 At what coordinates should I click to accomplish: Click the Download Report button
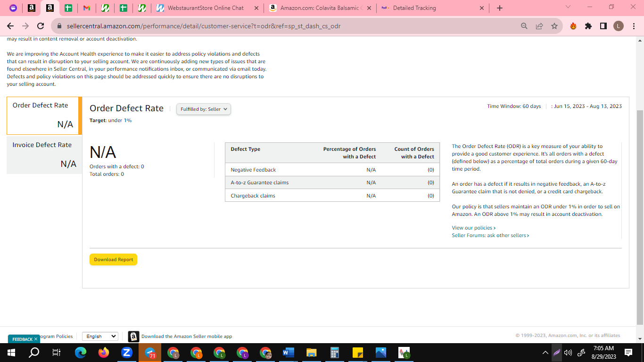click(113, 260)
